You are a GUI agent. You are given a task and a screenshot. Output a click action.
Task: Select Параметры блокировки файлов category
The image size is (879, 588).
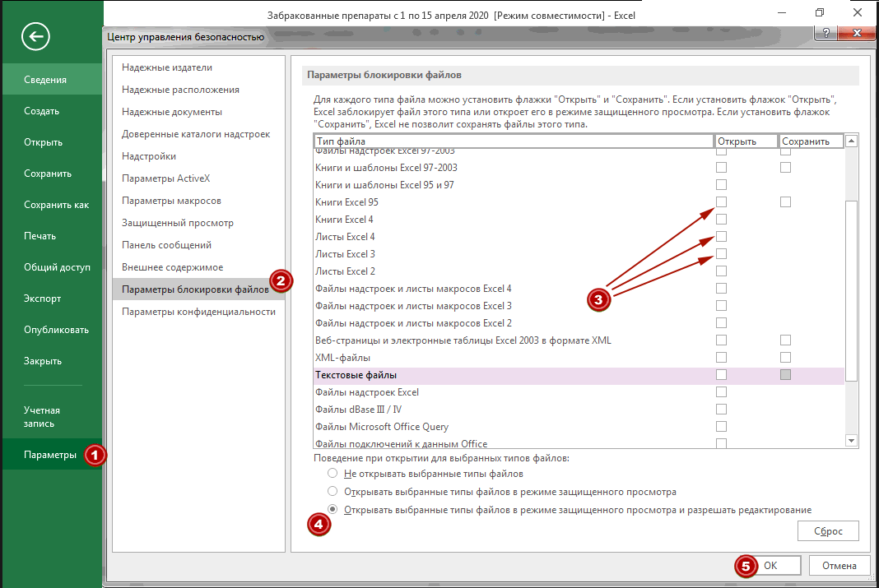[198, 289]
